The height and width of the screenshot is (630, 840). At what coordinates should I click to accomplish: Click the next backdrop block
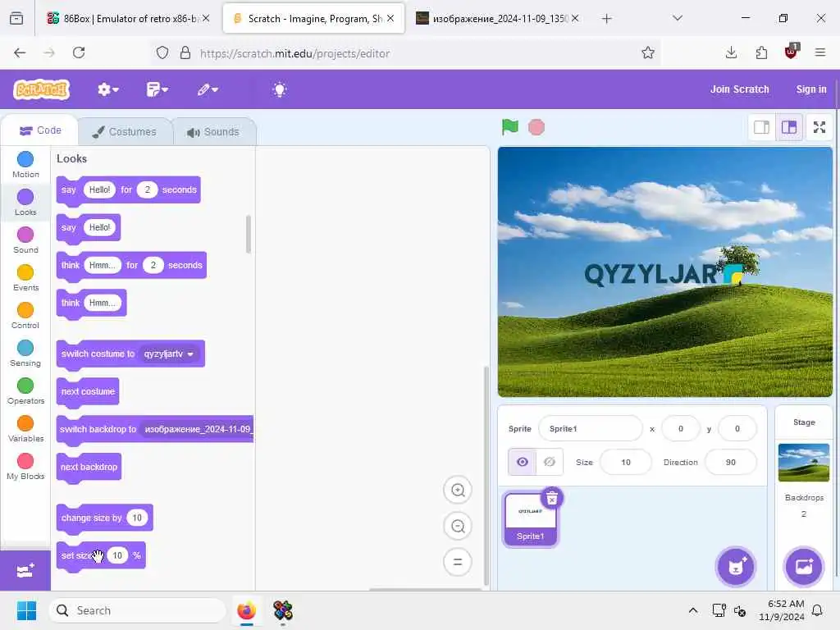(x=89, y=467)
